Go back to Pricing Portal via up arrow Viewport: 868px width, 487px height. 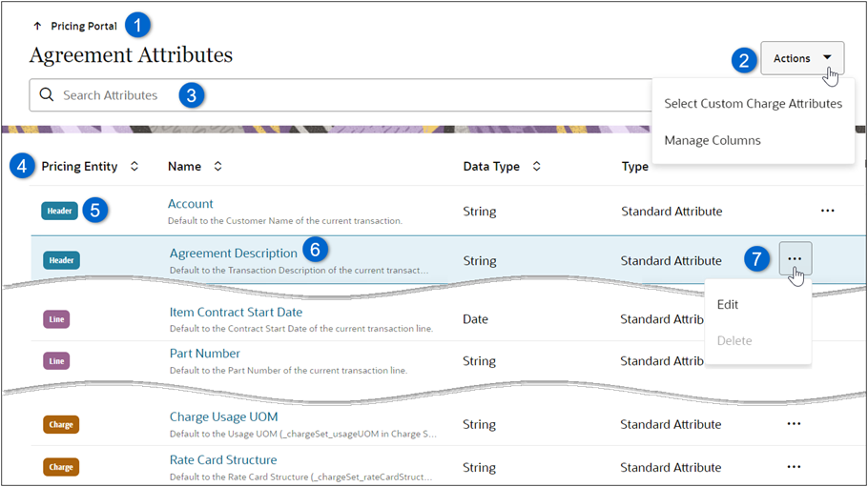37,26
